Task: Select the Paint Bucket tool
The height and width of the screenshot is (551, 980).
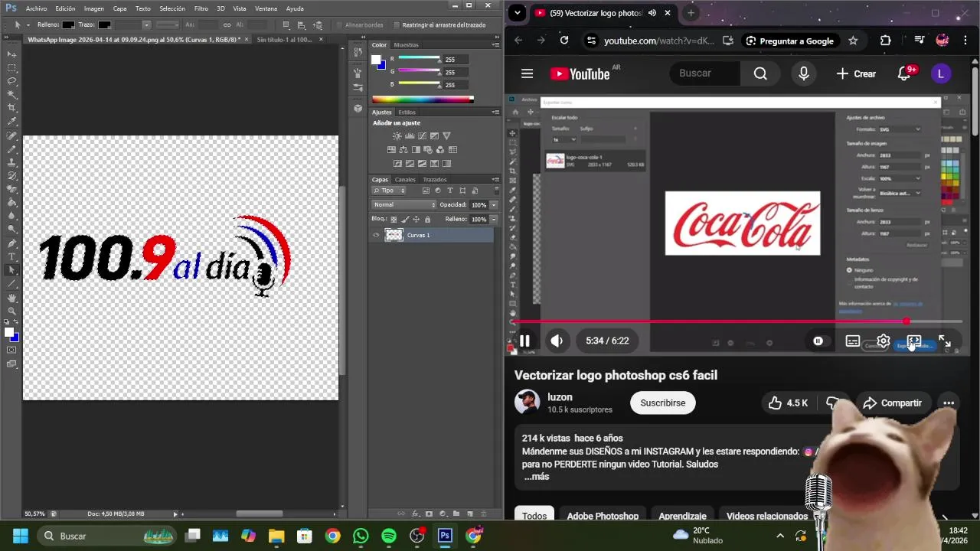Action: click(11, 202)
